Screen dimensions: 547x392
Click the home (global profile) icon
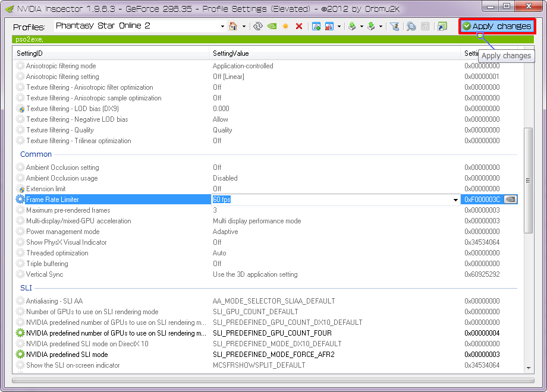[x=233, y=26]
